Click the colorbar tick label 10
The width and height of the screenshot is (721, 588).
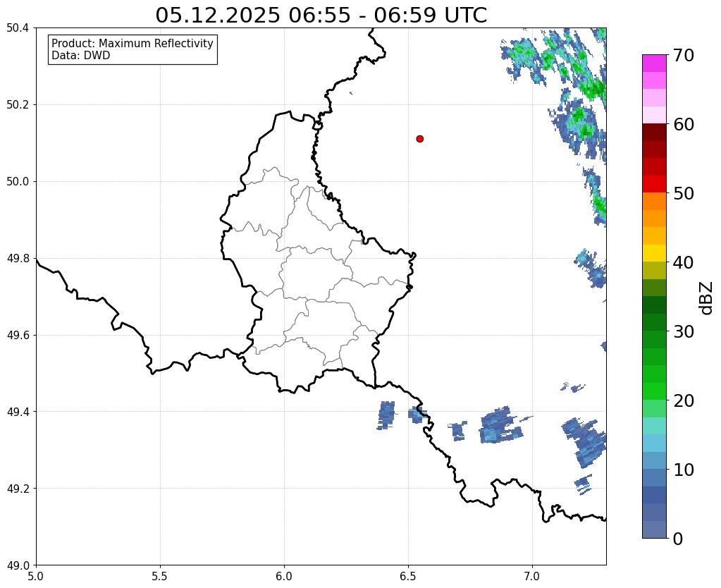pyautogui.click(x=684, y=470)
